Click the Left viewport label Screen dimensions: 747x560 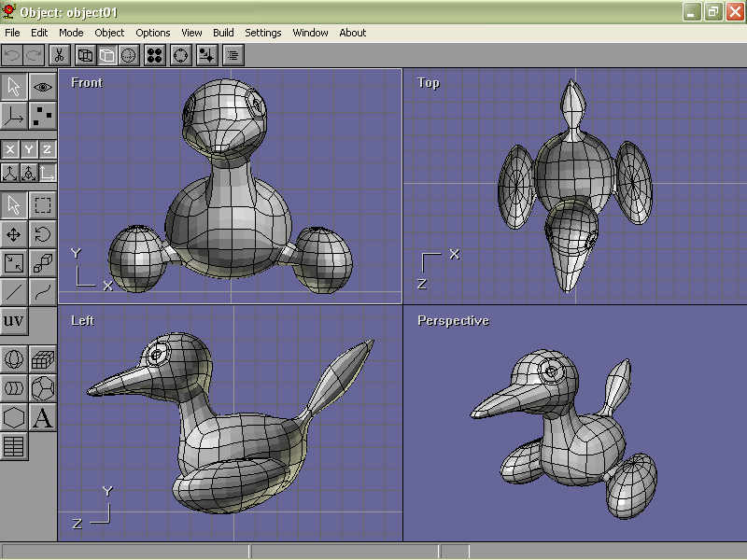82,320
